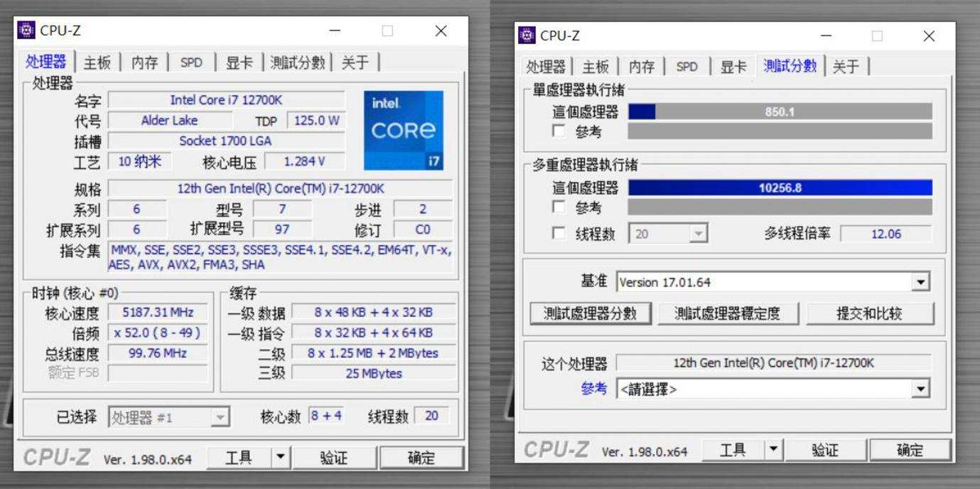The image size is (980, 489).
Task: Click the Intel Core i7 logo badge
Action: click(404, 130)
